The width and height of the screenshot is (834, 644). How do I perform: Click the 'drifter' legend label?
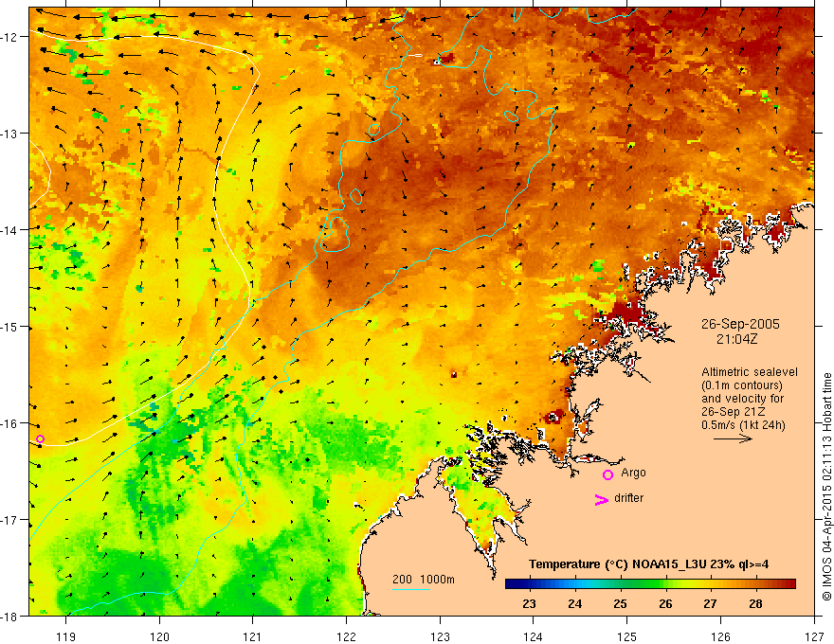pyautogui.click(x=628, y=498)
